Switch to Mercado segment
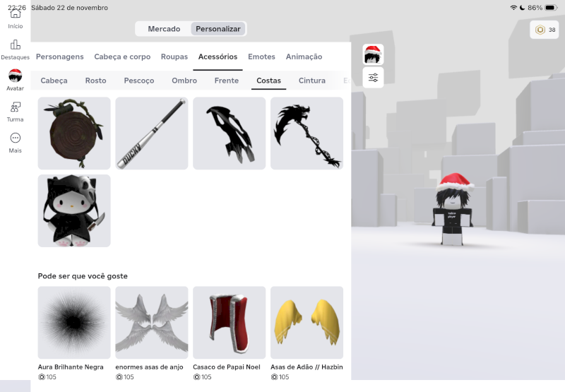The width and height of the screenshot is (565, 392). 164,29
